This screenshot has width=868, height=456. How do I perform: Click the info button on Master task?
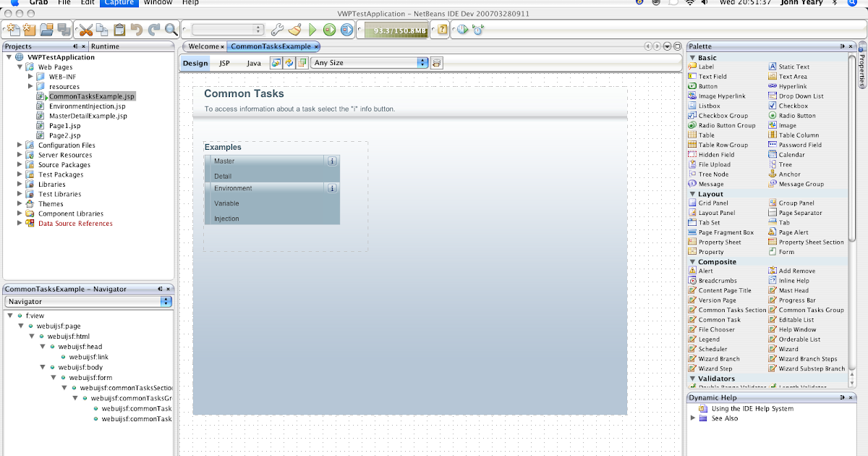(x=332, y=161)
